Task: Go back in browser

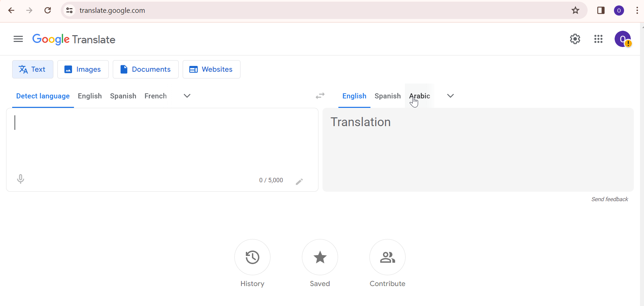Action: tap(11, 10)
